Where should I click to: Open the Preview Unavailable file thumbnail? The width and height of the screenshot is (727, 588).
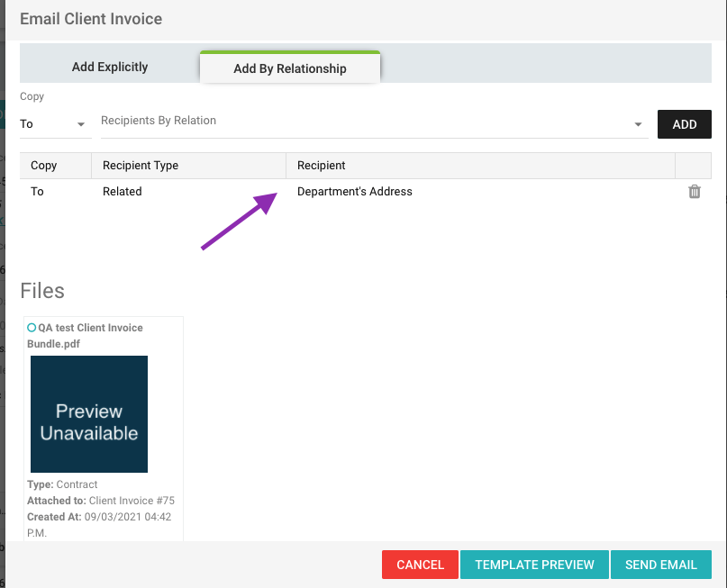[x=89, y=414]
